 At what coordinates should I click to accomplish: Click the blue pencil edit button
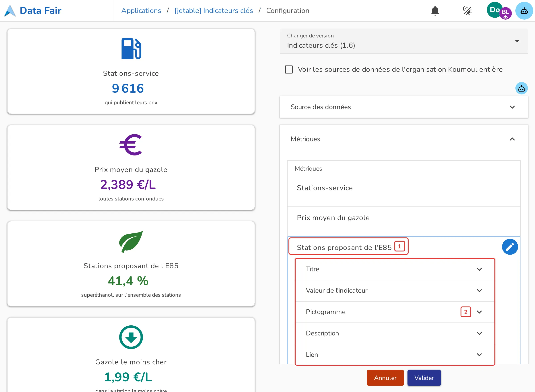point(510,247)
